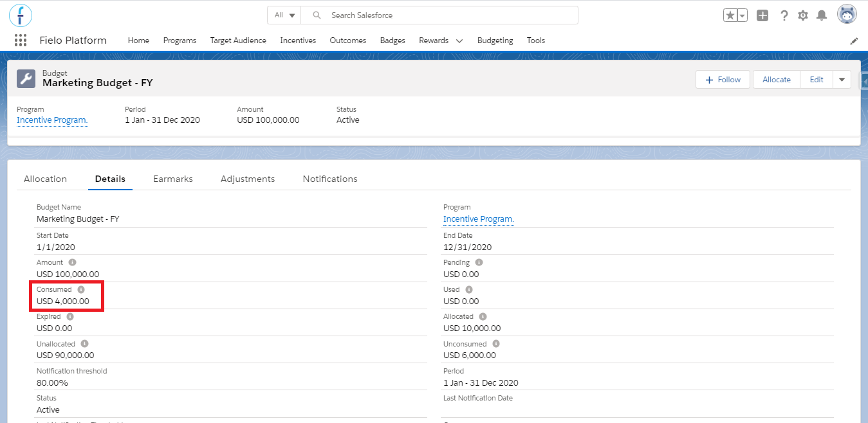Click the 80.00% Notification threshold value

click(x=52, y=383)
